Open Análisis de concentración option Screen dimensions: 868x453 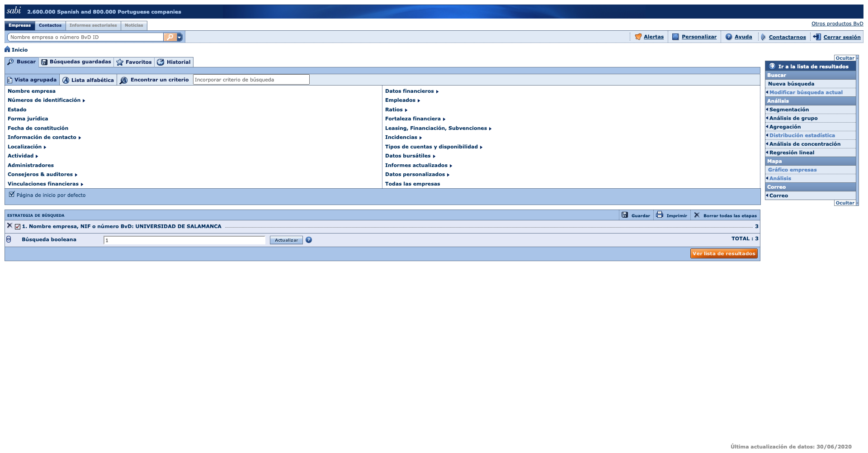point(805,144)
